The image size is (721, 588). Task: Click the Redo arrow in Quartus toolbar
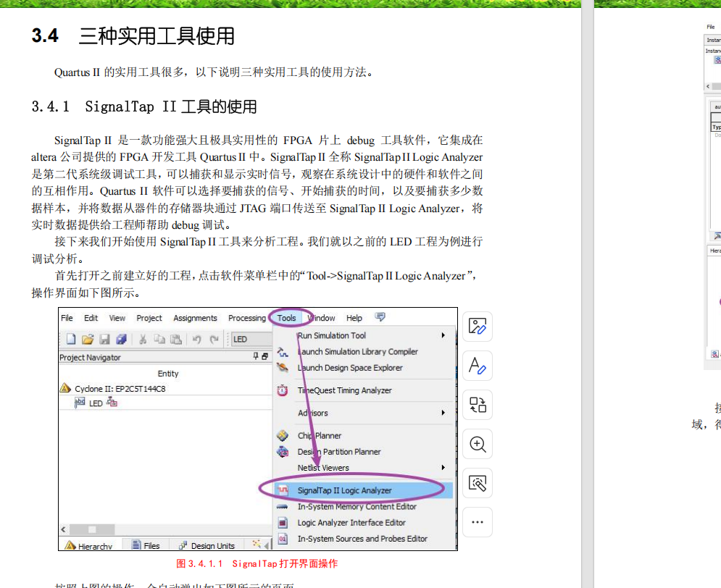tap(214, 339)
